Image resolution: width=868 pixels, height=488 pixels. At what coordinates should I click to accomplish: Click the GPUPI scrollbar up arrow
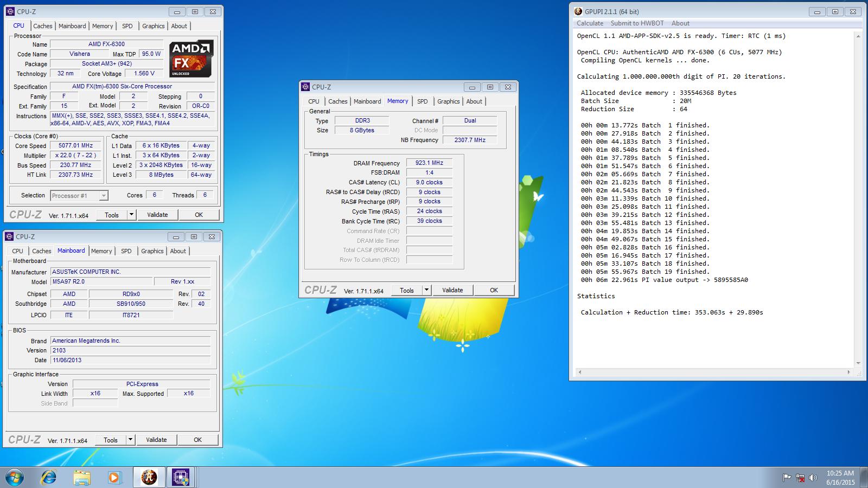pyautogui.click(x=858, y=36)
